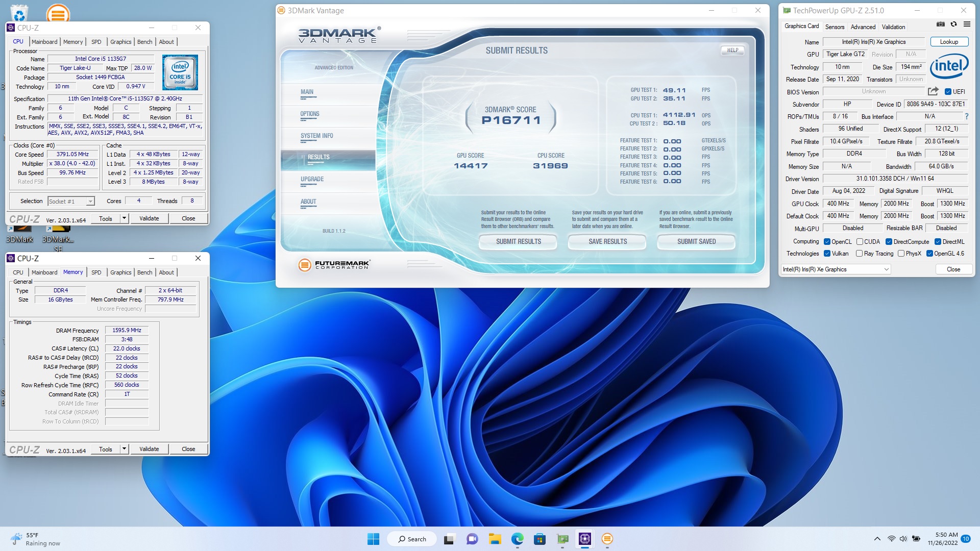Expand the hidden system tray icons chevron

pos(877,539)
